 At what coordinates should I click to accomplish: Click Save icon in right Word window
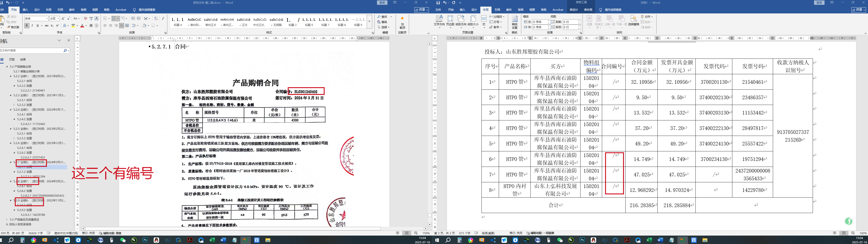click(438, 3)
